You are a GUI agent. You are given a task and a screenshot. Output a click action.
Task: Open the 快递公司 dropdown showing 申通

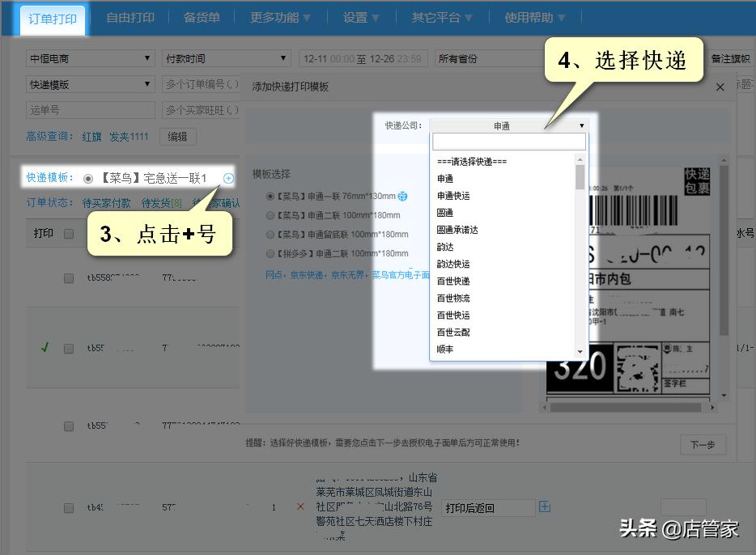click(x=509, y=125)
